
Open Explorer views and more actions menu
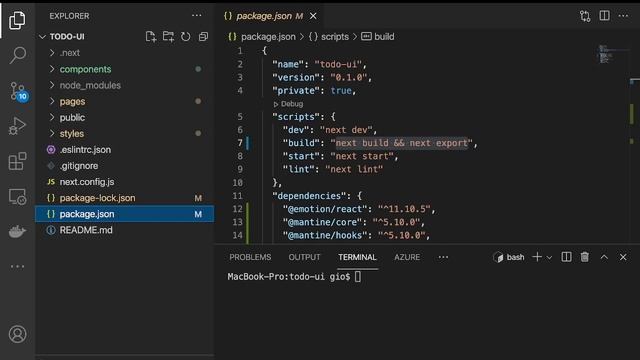pyautogui.click(x=196, y=16)
